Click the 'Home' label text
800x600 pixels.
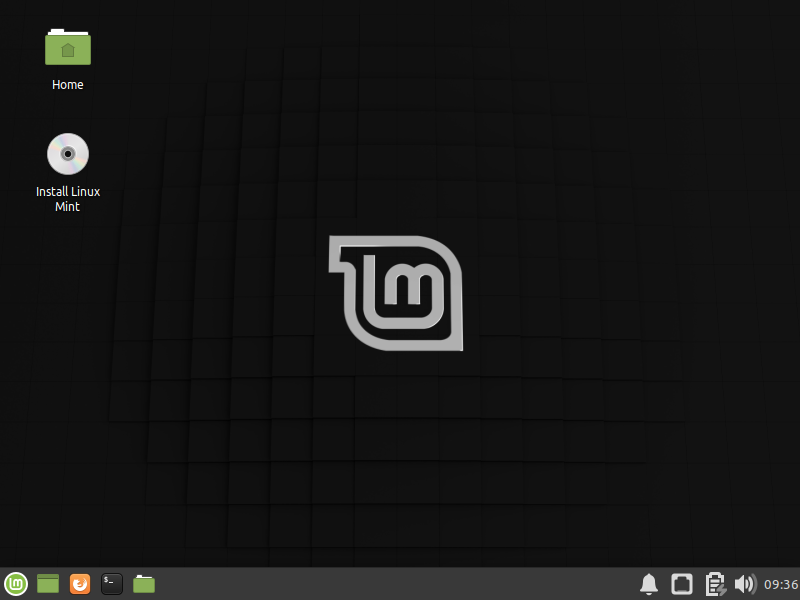coord(67,85)
